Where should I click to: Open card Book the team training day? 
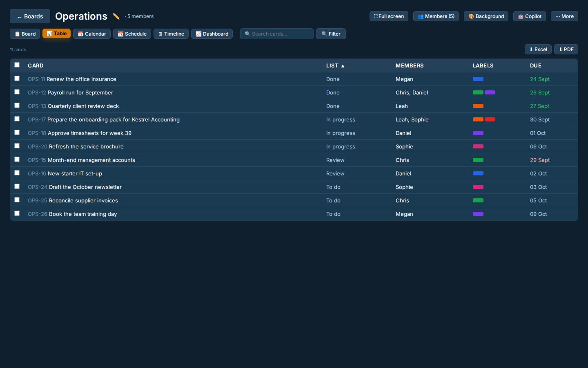click(x=83, y=214)
